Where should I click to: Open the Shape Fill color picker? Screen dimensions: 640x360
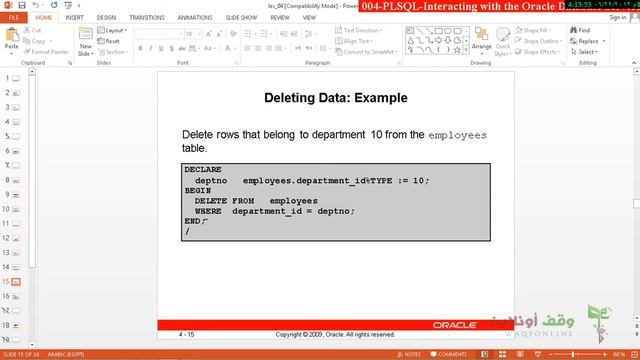click(533, 30)
